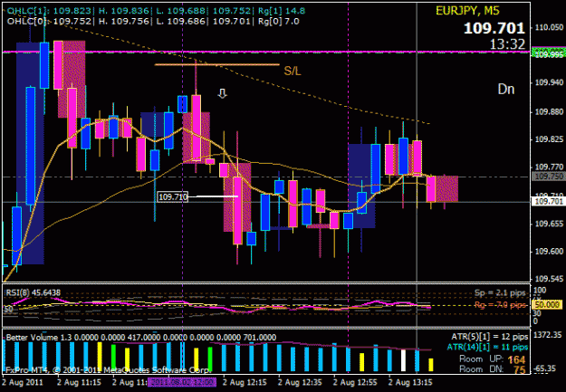Image resolution: width=566 pixels, height=392 pixels.
Task: Click the 2 Aug 12:15 time axis label
Action: [x=245, y=382]
